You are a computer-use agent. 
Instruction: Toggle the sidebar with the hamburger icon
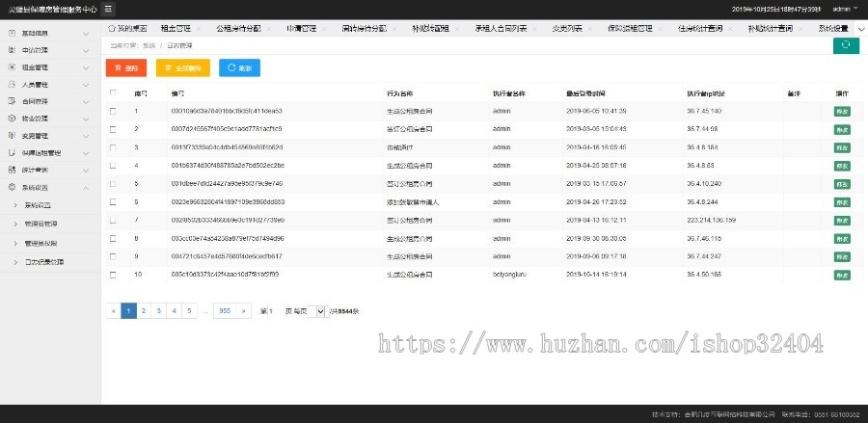(108, 9)
